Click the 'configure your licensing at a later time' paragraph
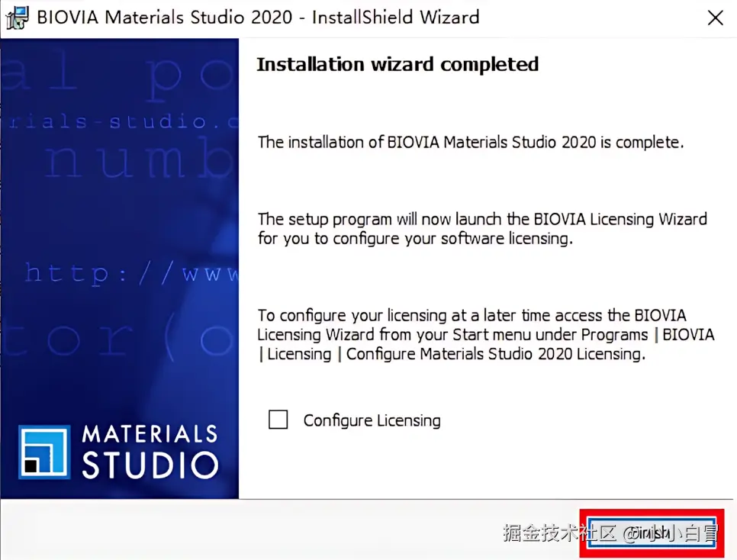737x560 pixels. 485,334
